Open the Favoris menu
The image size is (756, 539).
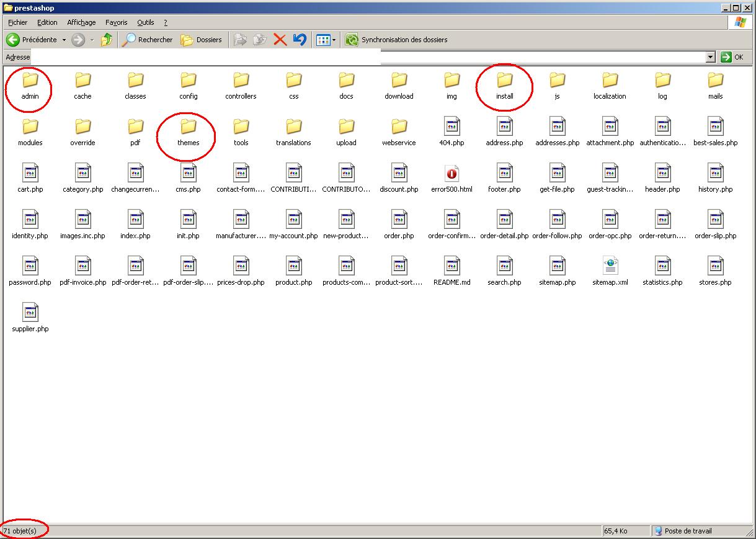coord(116,22)
